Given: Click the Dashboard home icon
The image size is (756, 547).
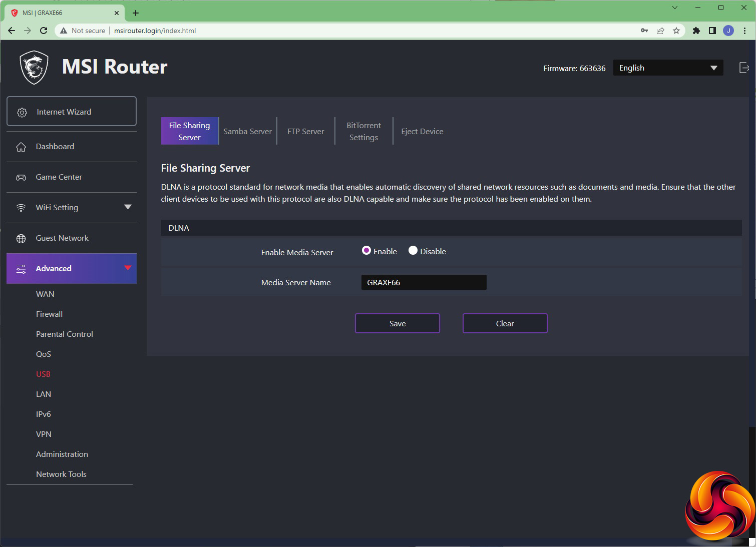Looking at the screenshot, I should (x=21, y=147).
